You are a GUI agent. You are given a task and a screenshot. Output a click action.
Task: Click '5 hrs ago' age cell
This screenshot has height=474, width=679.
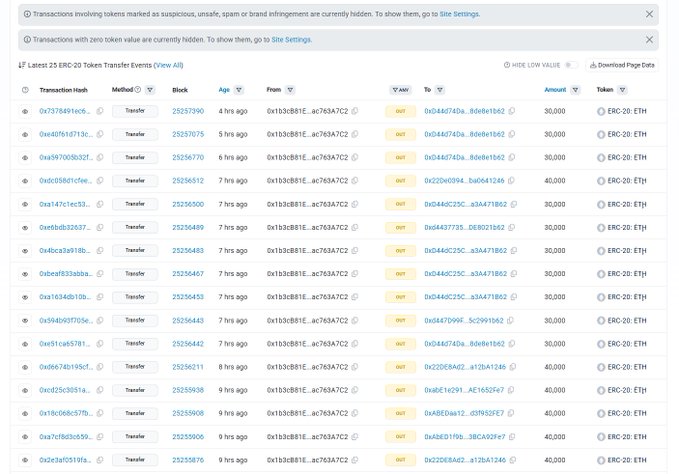pyautogui.click(x=233, y=134)
